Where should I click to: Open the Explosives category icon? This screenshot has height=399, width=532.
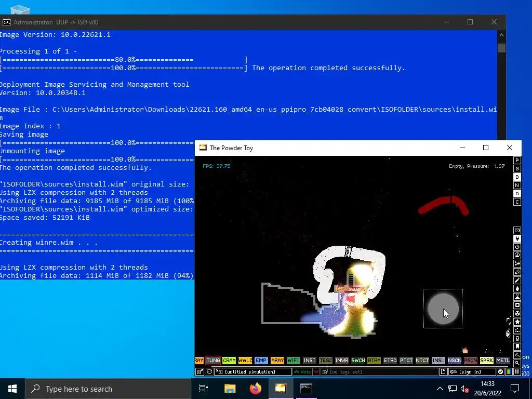(x=517, y=272)
